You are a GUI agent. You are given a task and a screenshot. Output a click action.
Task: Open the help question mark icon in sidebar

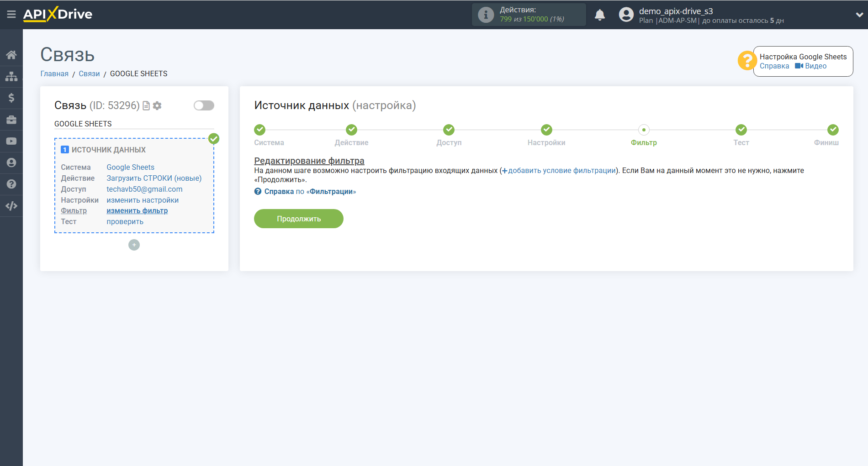point(11,184)
